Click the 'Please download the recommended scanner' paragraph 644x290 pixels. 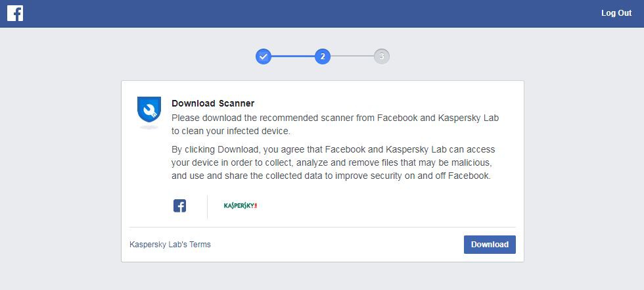(335, 124)
